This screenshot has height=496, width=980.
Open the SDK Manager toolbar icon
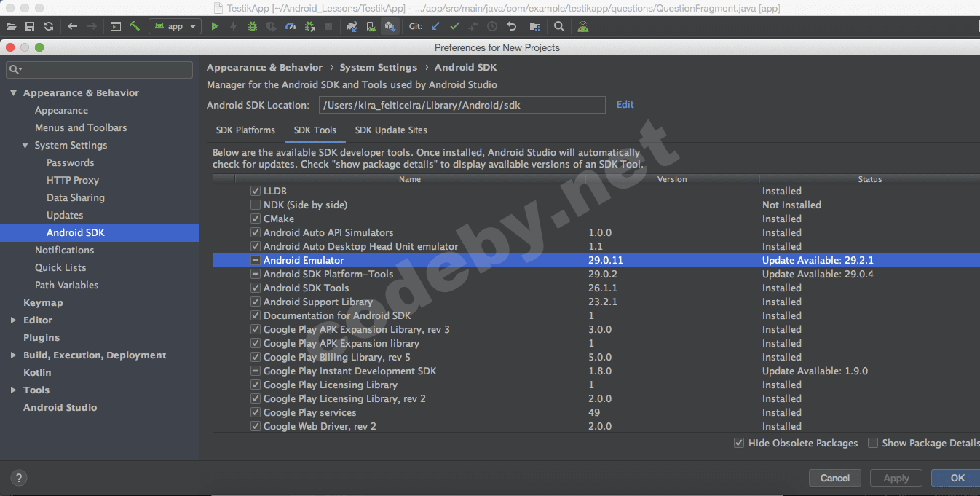(x=390, y=26)
